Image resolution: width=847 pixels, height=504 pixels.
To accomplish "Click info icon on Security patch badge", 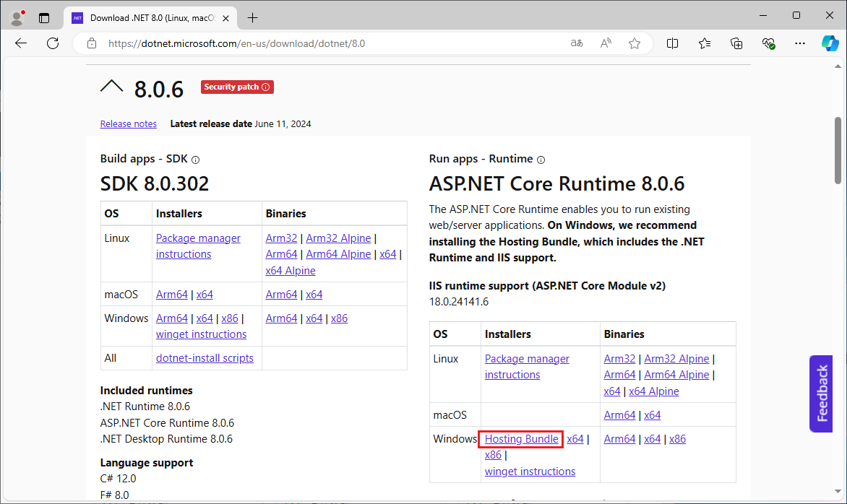I will (x=266, y=87).
